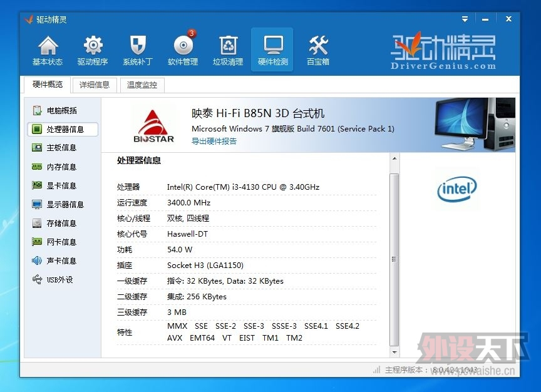
Task: Select 显卡信息 in the sidebar
Action: coord(62,185)
